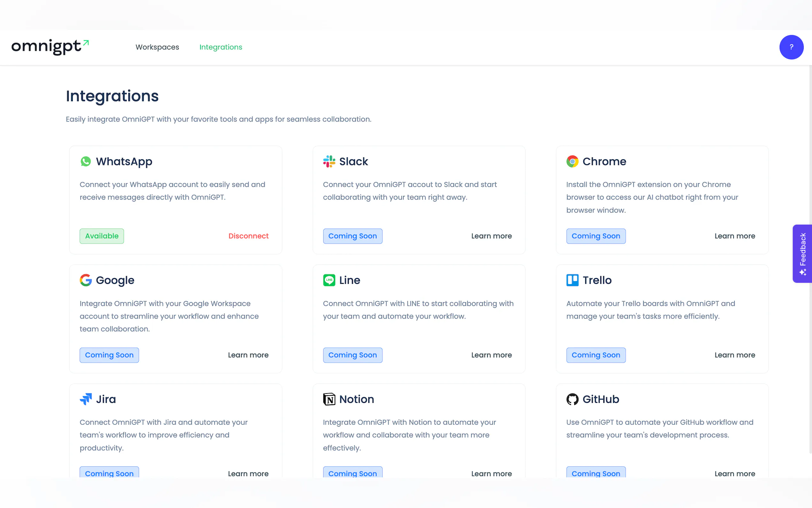Click the WhatsApp logo icon
812x508 pixels.
[x=86, y=162]
